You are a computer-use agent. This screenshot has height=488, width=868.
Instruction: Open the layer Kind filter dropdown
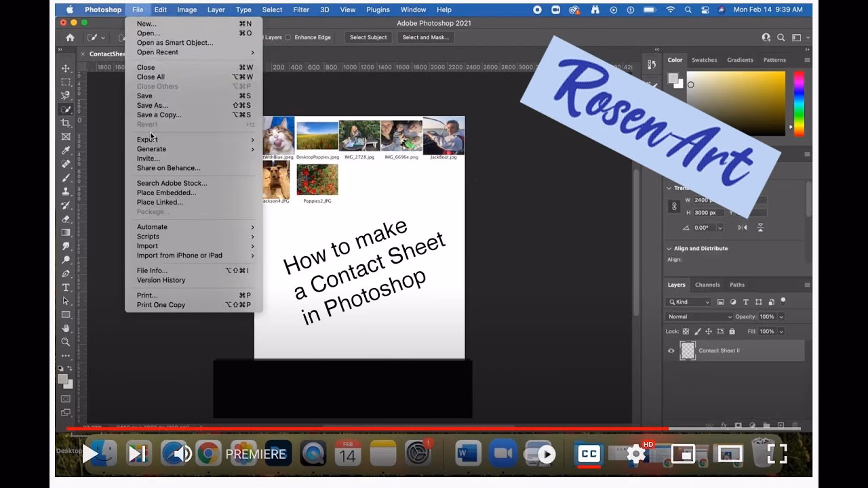click(x=689, y=302)
